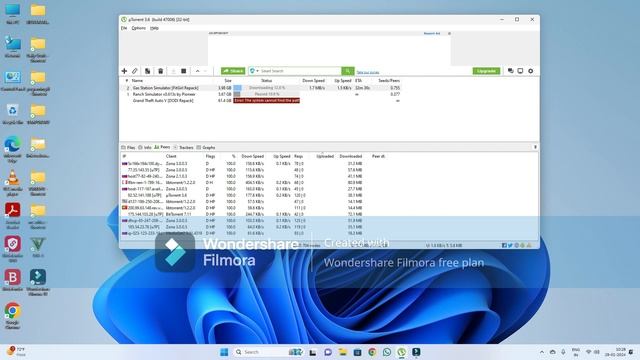Click into the Smart Search field
Screen dimensions: 640x360
point(300,71)
